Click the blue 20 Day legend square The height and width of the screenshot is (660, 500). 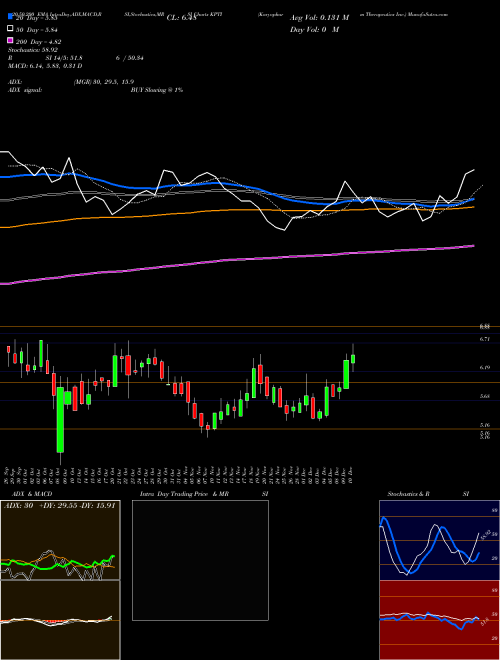point(11,17)
